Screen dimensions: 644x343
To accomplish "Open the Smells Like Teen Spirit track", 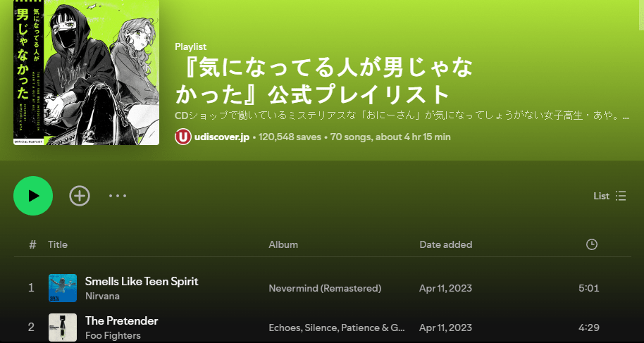I will (142, 281).
